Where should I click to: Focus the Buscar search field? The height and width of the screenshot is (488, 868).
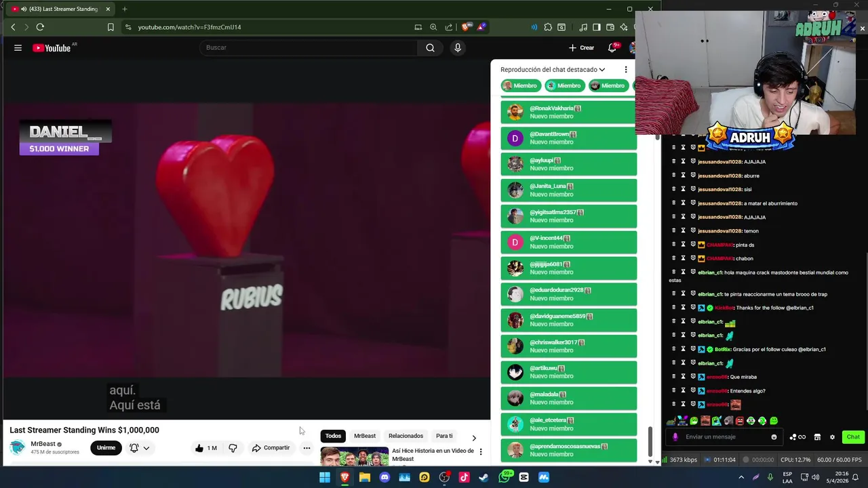309,47
